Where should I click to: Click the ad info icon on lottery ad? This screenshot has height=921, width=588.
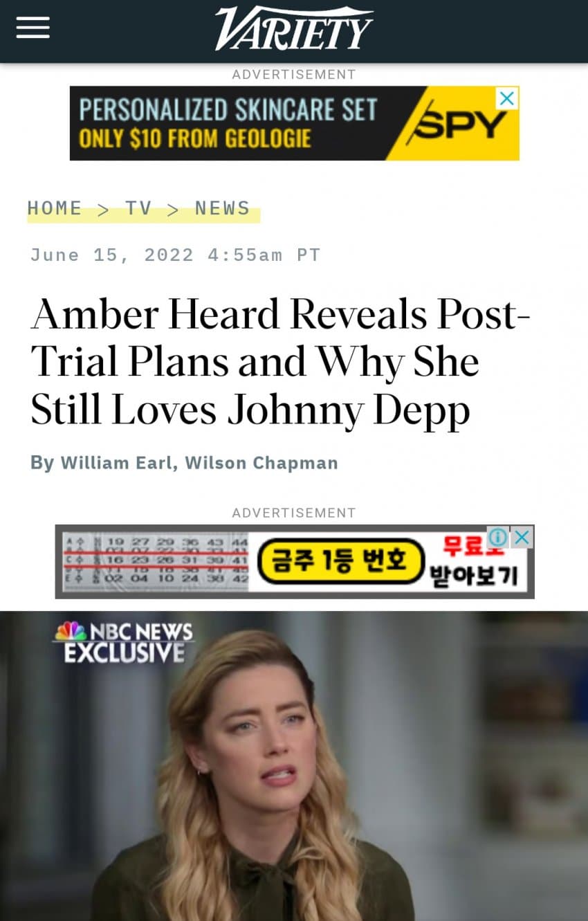(498, 537)
